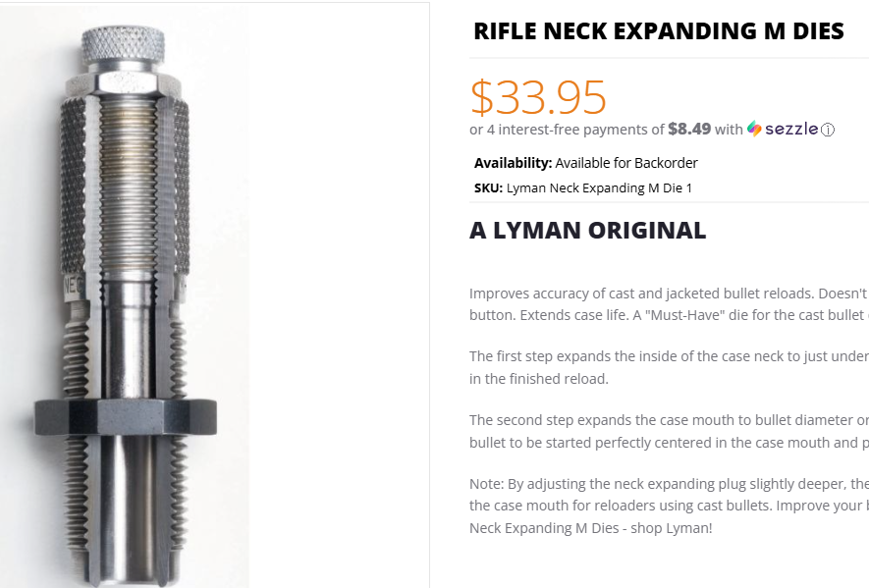This screenshot has width=869, height=588.
Task: Click the $33.95 price
Action: pyautogui.click(x=538, y=97)
